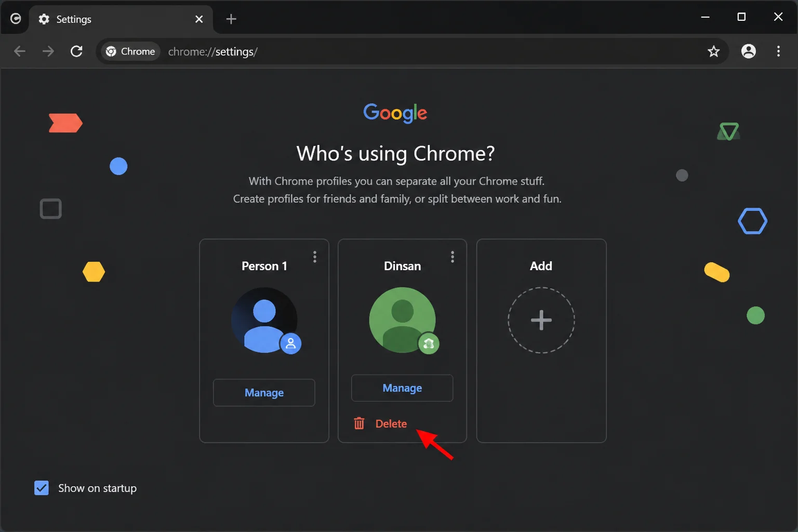This screenshot has width=798, height=532.
Task: Click the Person 1 profile name
Action: [x=264, y=266]
